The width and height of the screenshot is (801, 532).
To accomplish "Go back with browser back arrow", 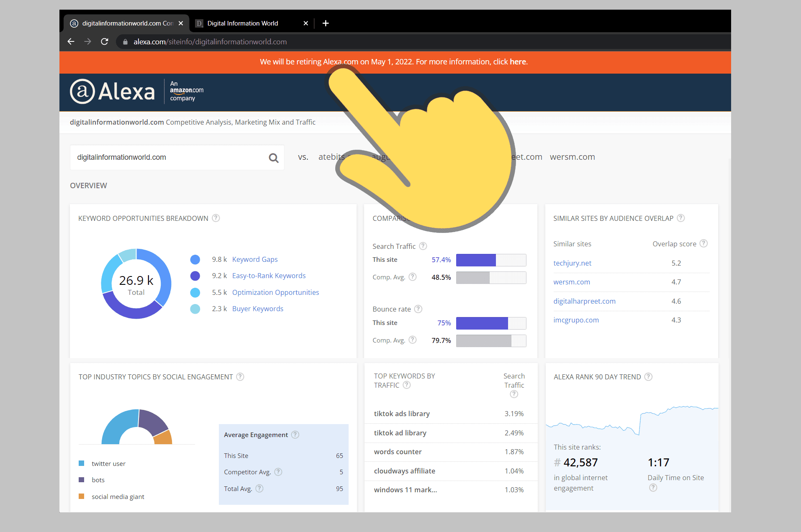I will point(71,41).
